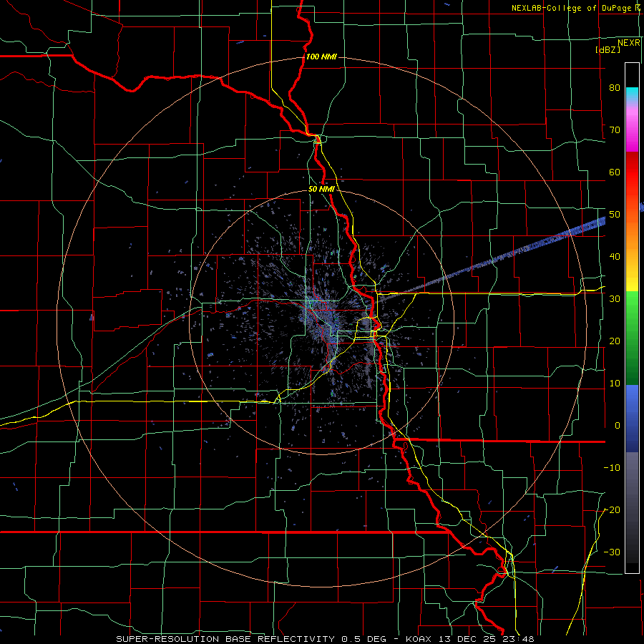Click the [dBZ] unit label

[608, 49]
